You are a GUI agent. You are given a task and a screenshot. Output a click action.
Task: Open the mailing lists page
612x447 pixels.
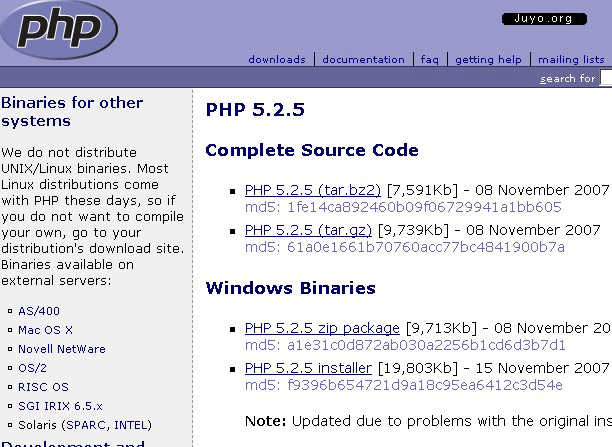pos(572,60)
